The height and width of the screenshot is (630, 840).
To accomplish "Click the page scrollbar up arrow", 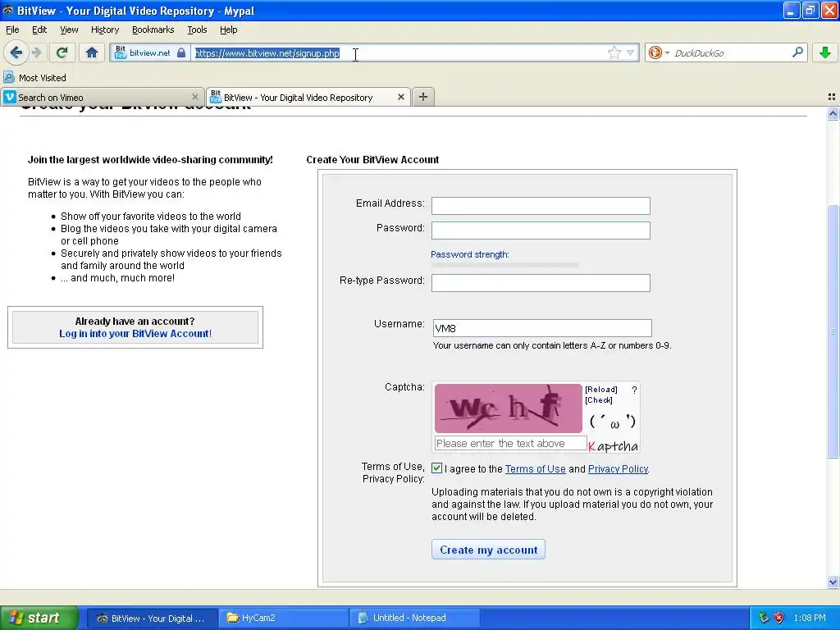I will pyautogui.click(x=833, y=113).
